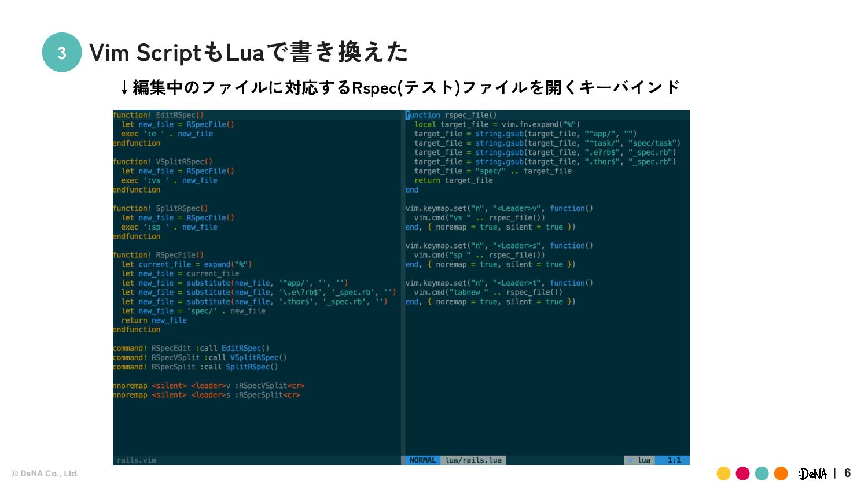Image resolution: width=868 pixels, height=488 pixels.
Task: Click the yellow dot in footer
Action: point(723,474)
